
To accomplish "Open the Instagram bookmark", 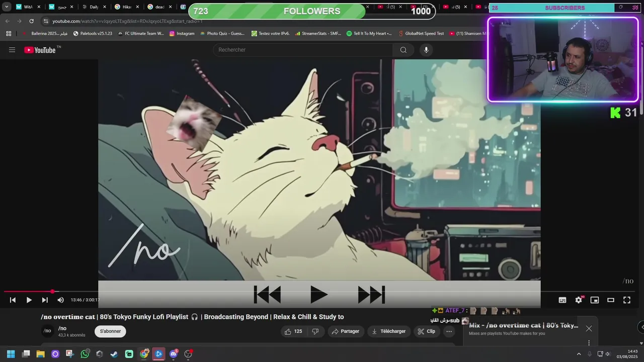I will pos(182,34).
